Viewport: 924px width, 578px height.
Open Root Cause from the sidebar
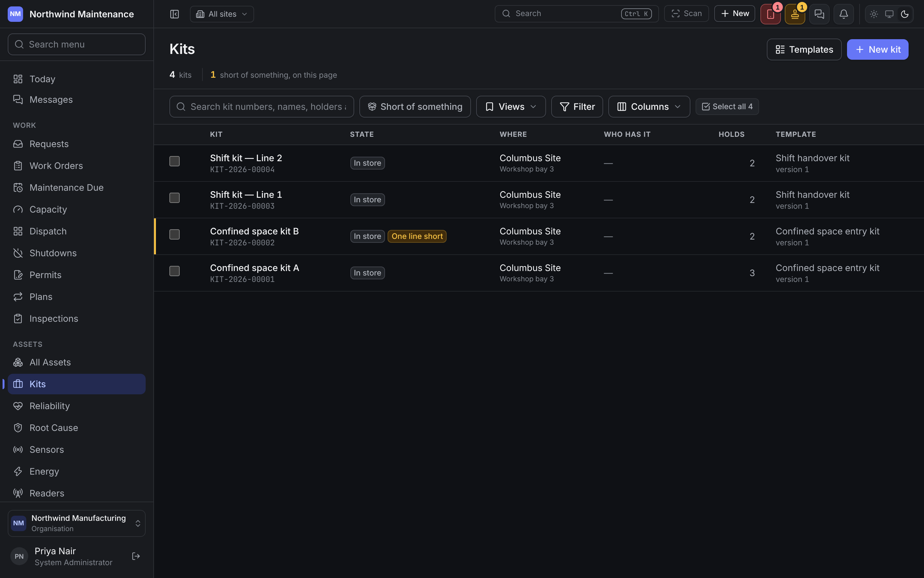(76, 428)
